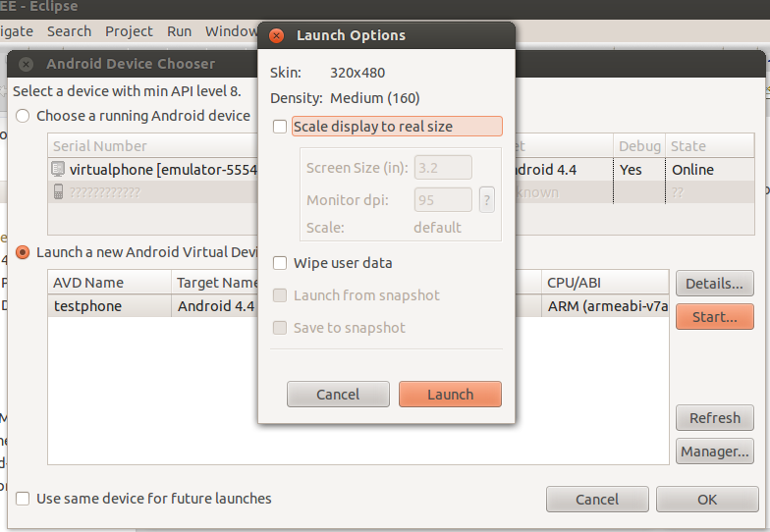The image size is (770, 532).
Task: Click the ARM (armeabi-v7a cell
Action: point(608,306)
